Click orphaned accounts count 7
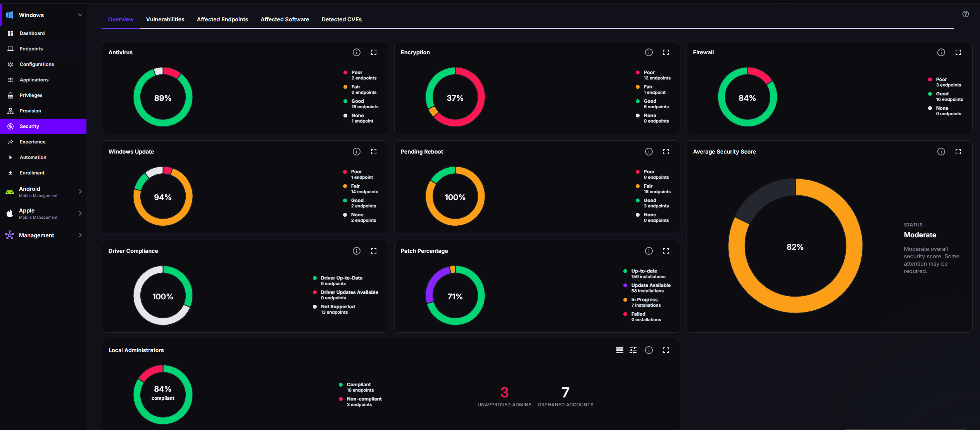The image size is (980, 430). point(566,392)
